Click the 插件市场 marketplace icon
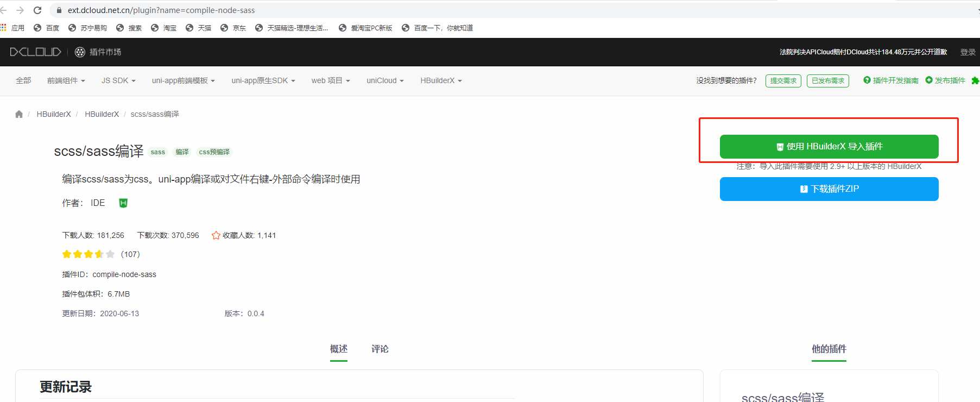The height and width of the screenshot is (402, 980). (x=80, y=52)
